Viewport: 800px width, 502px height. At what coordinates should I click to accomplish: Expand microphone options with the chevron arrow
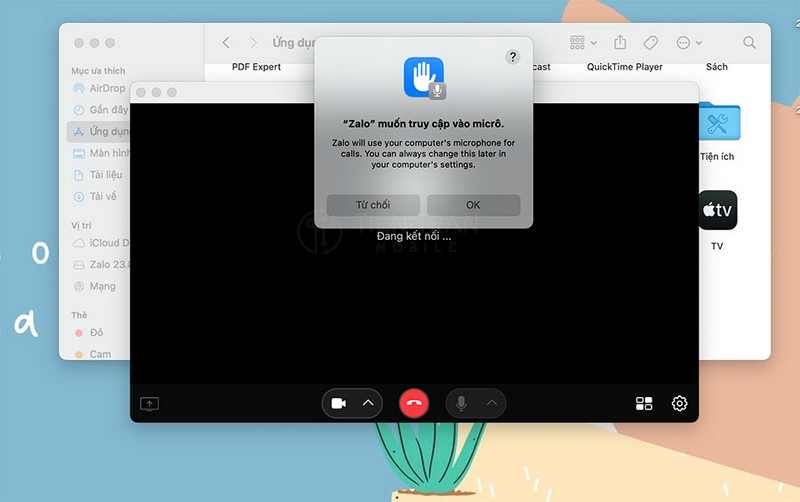pyautogui.click(x=491, y=403)
